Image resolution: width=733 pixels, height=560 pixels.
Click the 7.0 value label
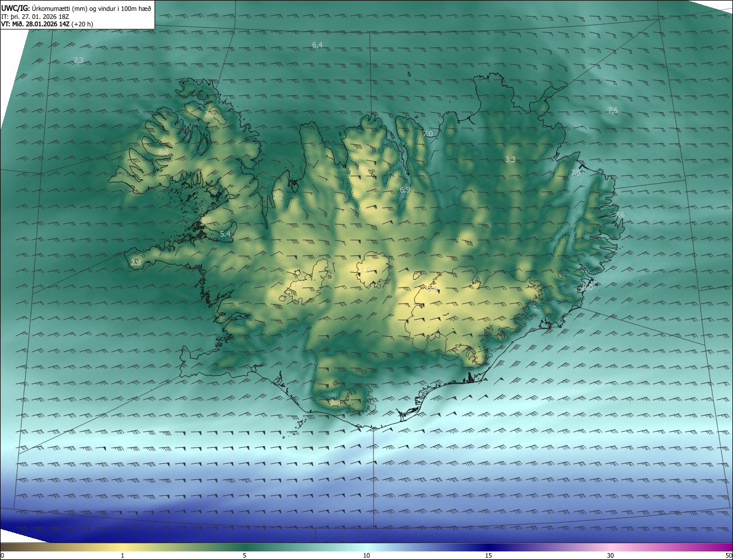tap(428, 133)
